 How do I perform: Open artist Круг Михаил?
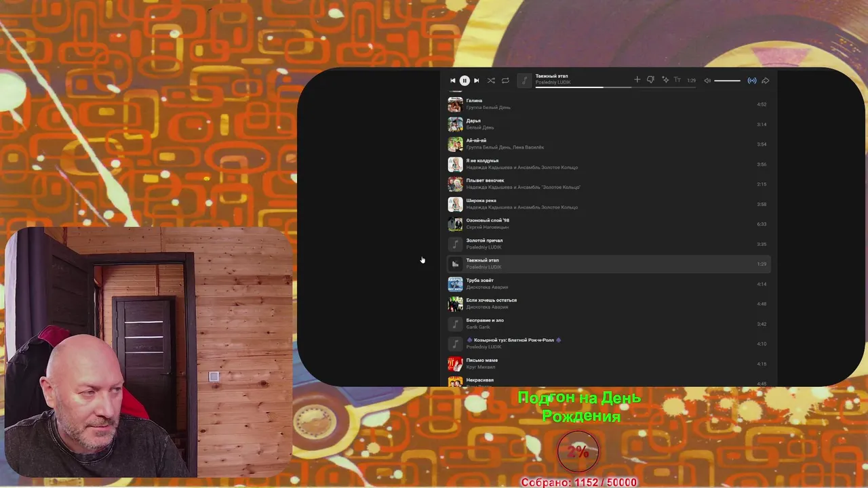point(482,367)
